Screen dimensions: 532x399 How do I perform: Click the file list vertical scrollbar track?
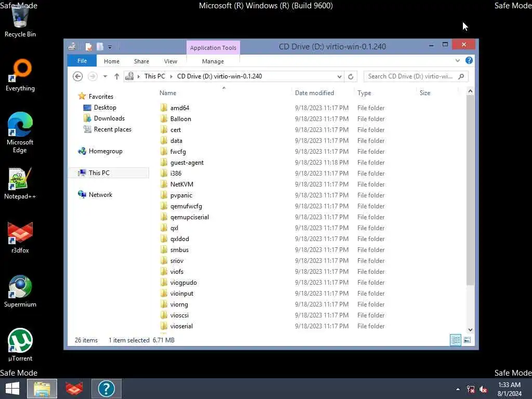pos(470,306)
